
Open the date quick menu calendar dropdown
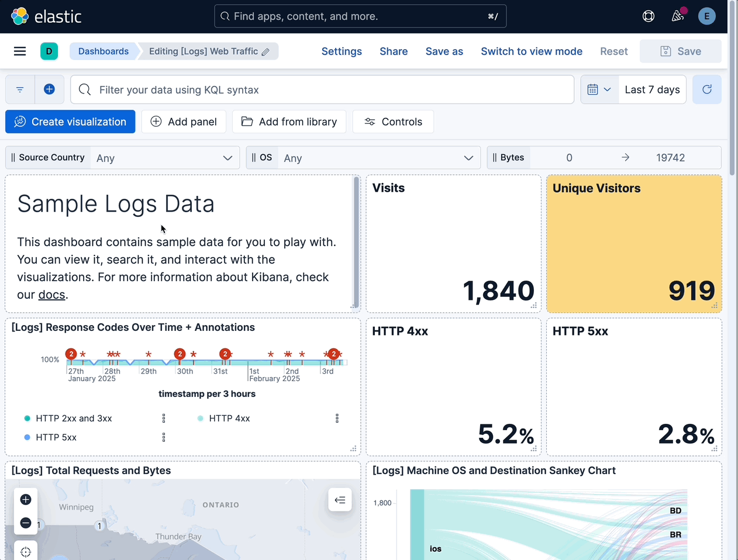point(599,89)
